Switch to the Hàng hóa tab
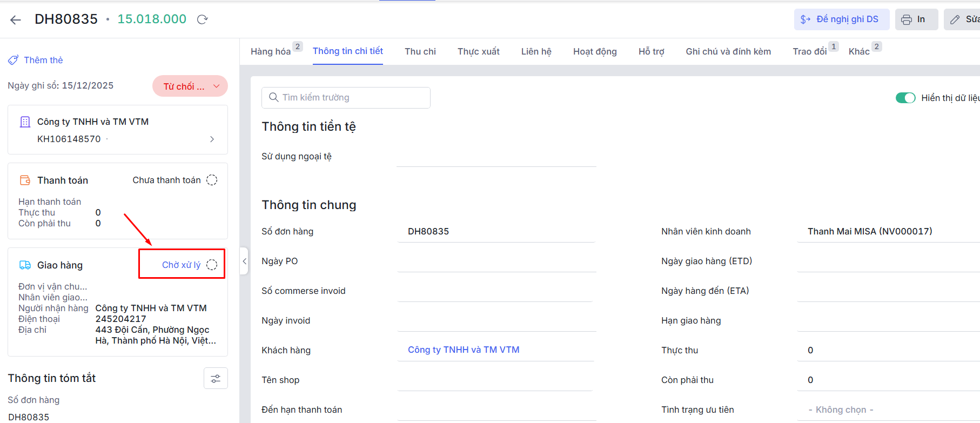This screenshot has height=423, width=980. [271, 51]
